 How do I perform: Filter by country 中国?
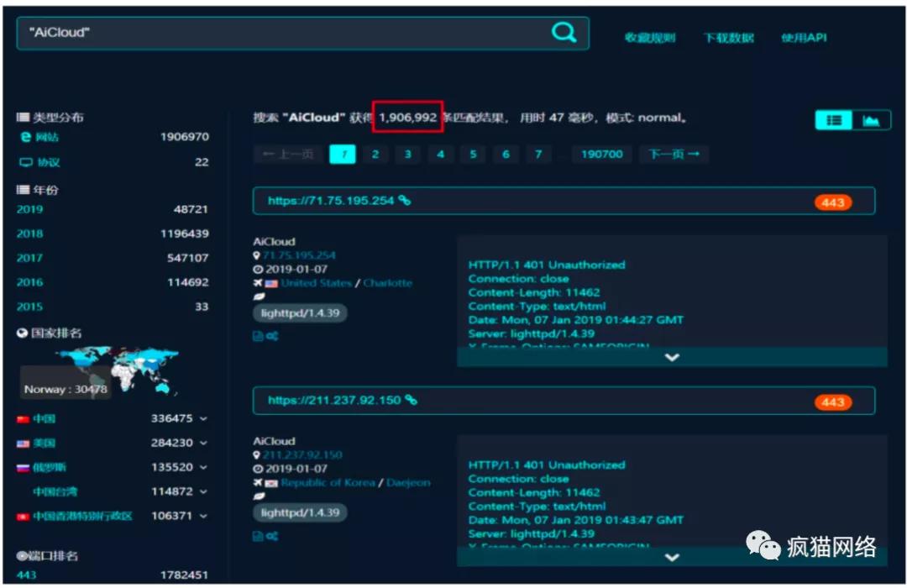pyautogui.click(x=44, y=419)
